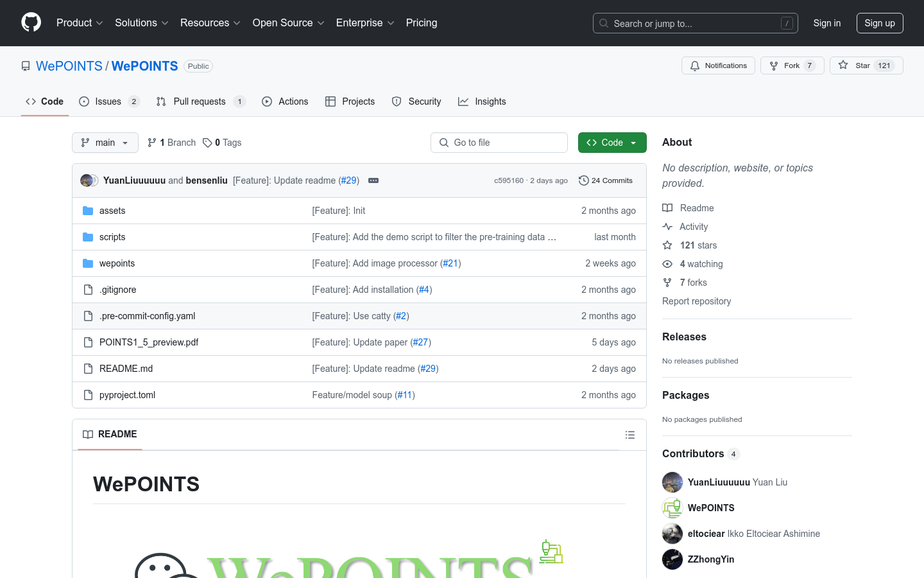View the 7 forks link
The image size is (924, 578).
pyautogui.click(x=685, y=283)
